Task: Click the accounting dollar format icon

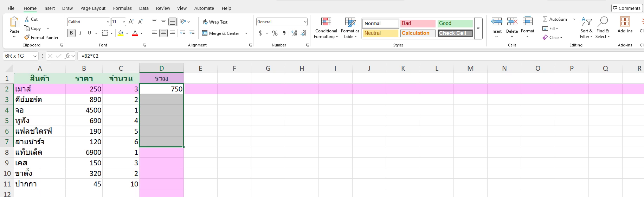Action: tap(260, 33)
